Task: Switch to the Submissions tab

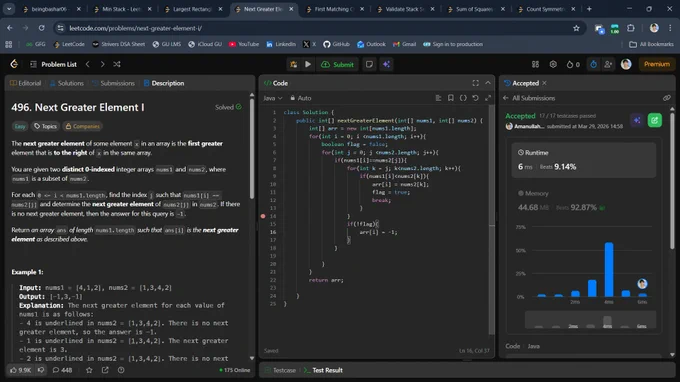Action: 113,83
